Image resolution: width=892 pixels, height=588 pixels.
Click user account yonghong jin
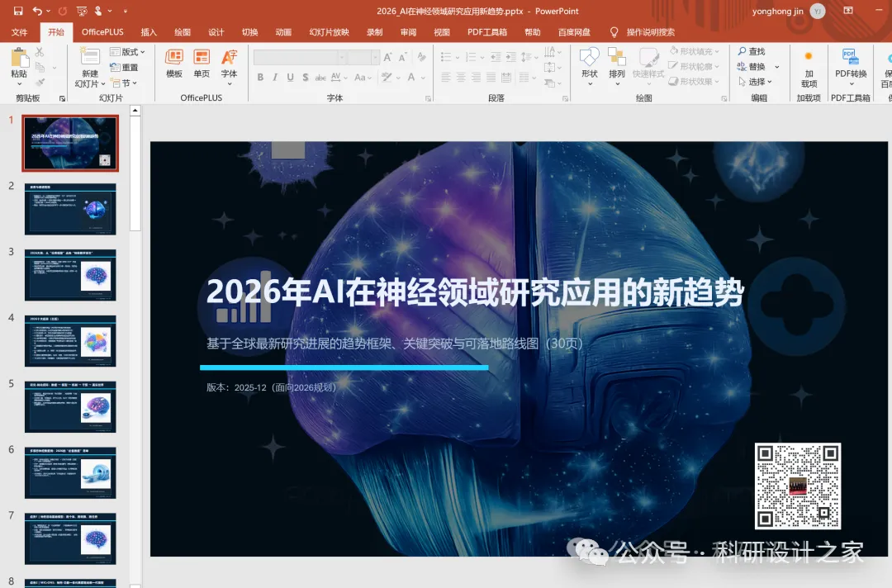[x=788, y=11]
